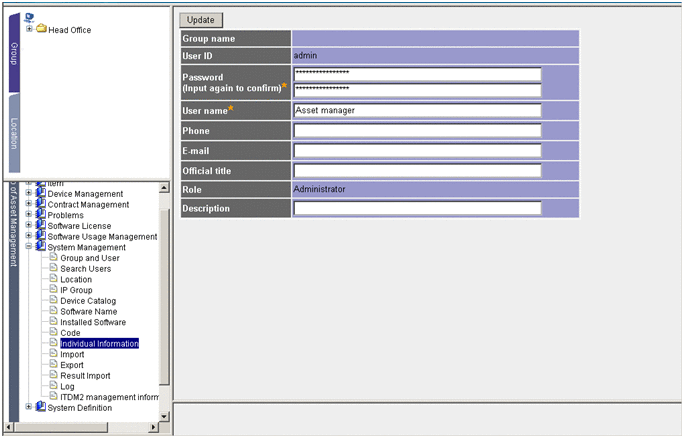
Task: Expand the Contract Management node
Action: click(x=29, y=204)
